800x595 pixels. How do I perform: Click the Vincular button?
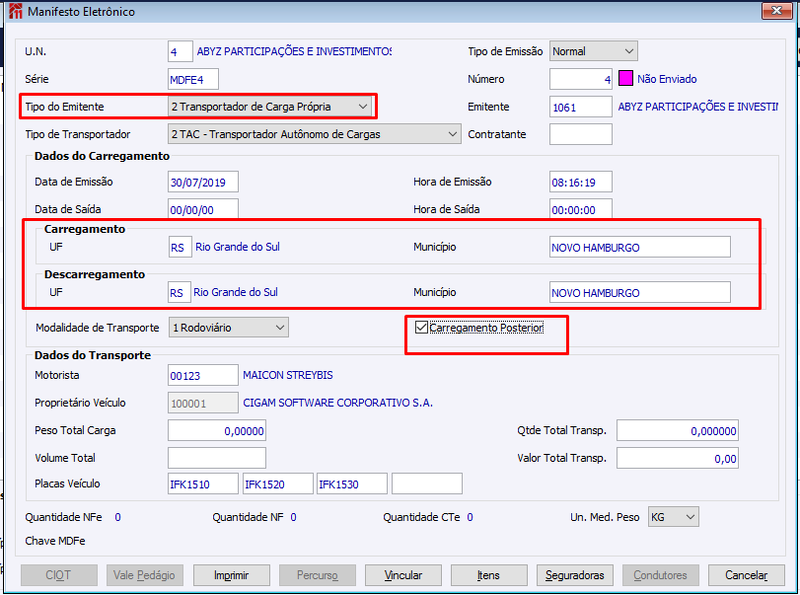(x=403, y=575)
